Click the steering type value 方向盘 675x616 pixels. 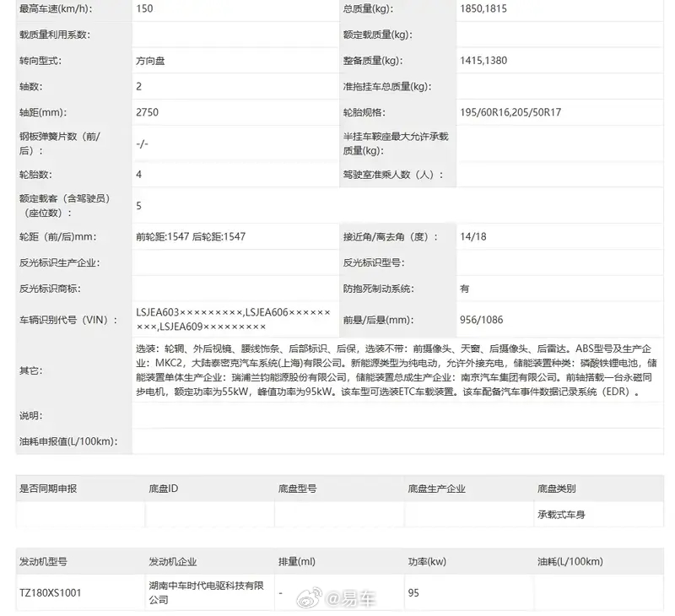click(150, 61)
